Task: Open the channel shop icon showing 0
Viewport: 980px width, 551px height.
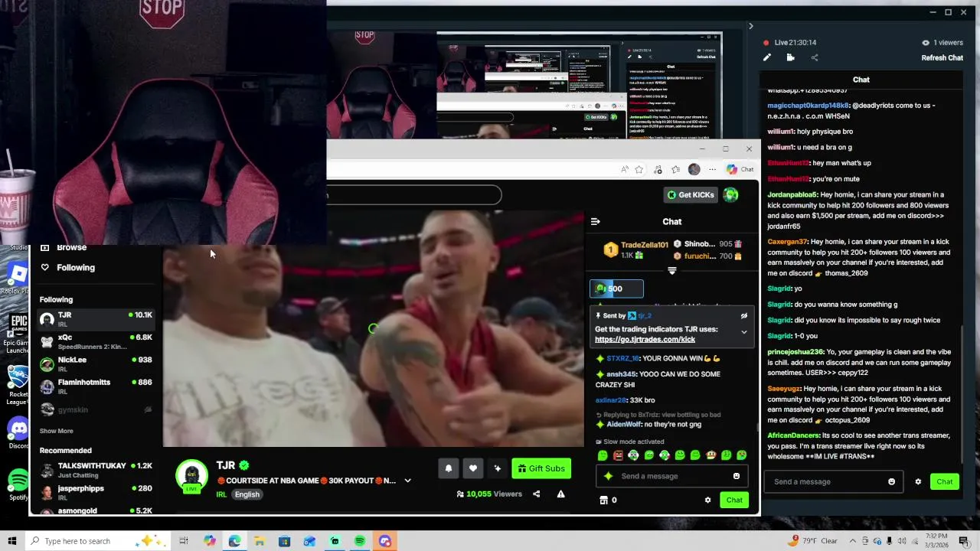Action: tap(608, 500)
